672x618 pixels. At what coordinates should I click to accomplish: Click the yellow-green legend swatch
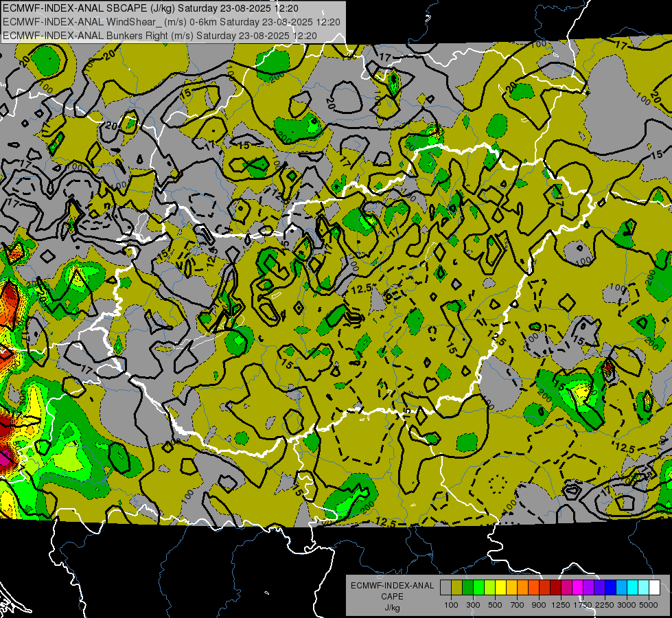tap(490, 588)
